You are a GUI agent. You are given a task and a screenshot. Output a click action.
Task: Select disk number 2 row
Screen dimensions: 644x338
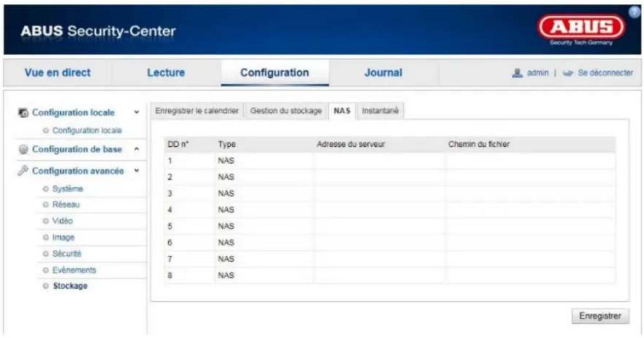[389, 177]
